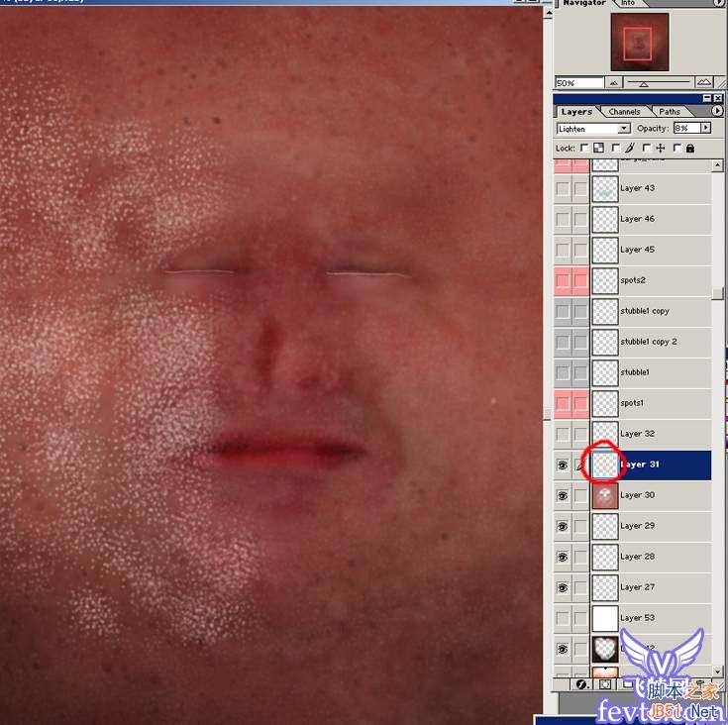
Task: Enable Lock image pixels checkbox
Action: coord(616,148)
